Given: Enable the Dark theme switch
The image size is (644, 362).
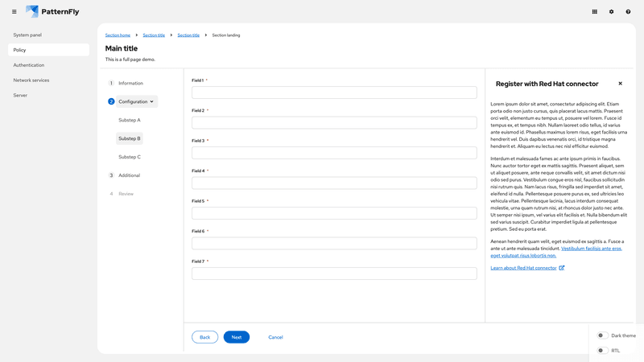Looking at the screenshot, I should click(602, 335).
